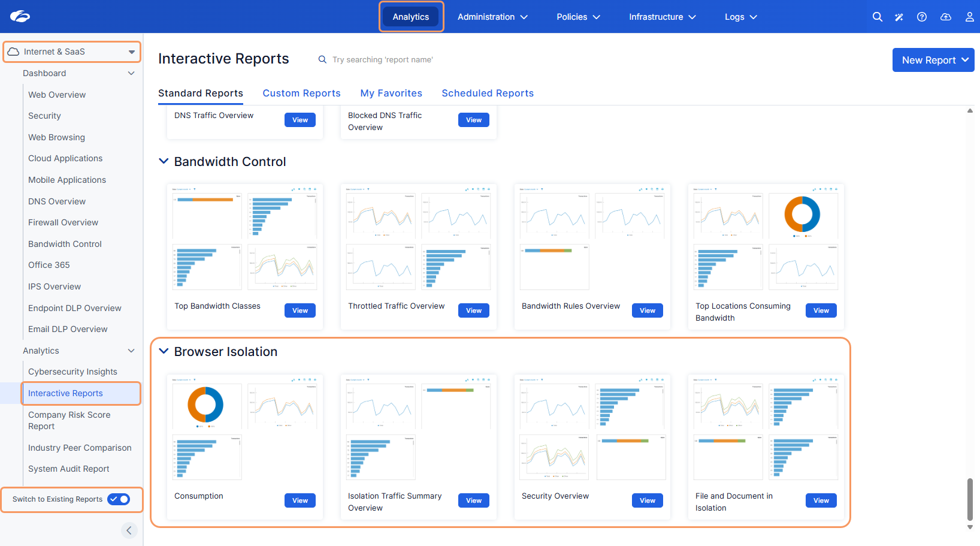The width and height of the screenshot is (980, 546).
Task: Open the Administration menu
Action: click(492, 17)
